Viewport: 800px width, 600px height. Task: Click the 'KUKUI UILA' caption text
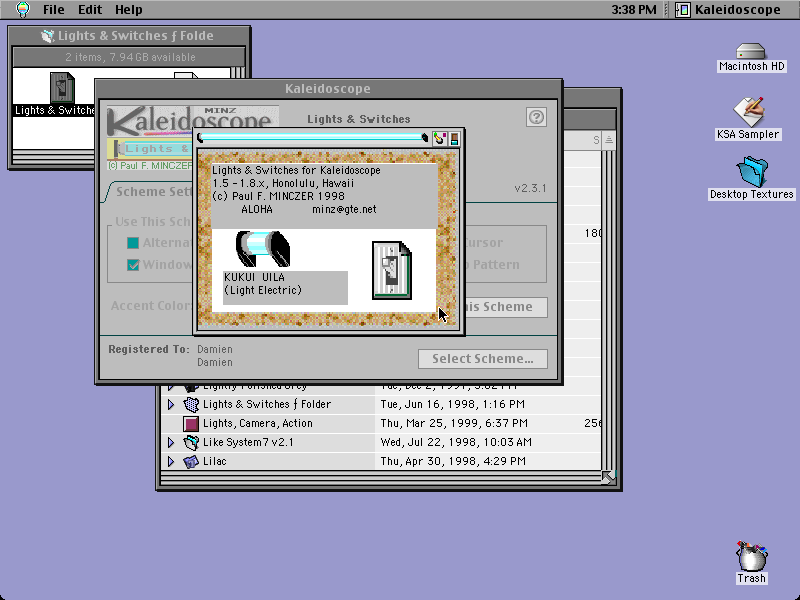tap(255, 278)
